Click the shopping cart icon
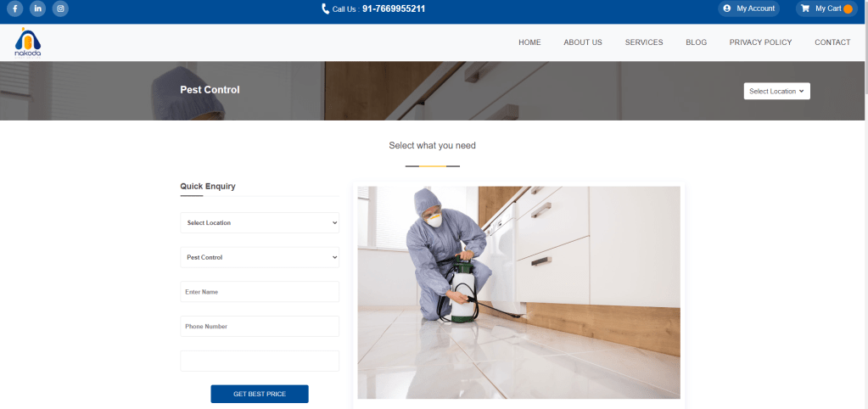The image size is (868, 409). (x=804, y=8)
